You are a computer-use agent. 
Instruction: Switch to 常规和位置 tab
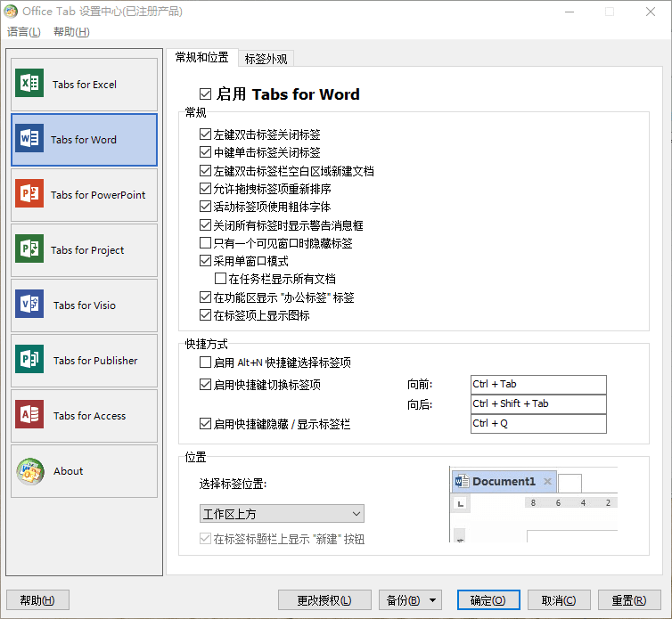[201, 57]
